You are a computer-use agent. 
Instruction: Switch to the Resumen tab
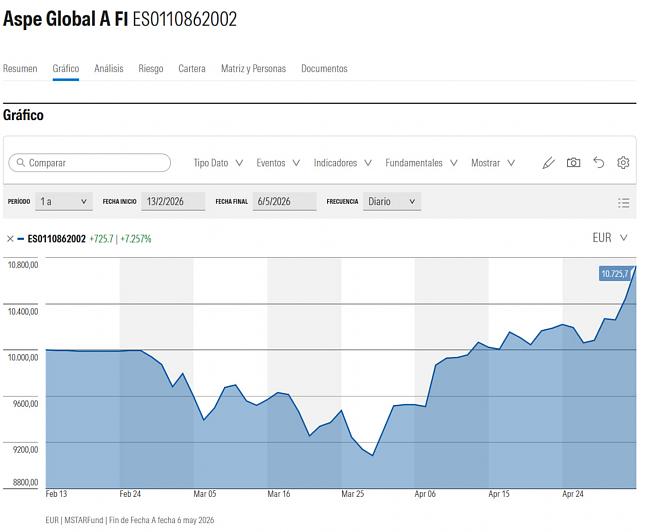20,68
